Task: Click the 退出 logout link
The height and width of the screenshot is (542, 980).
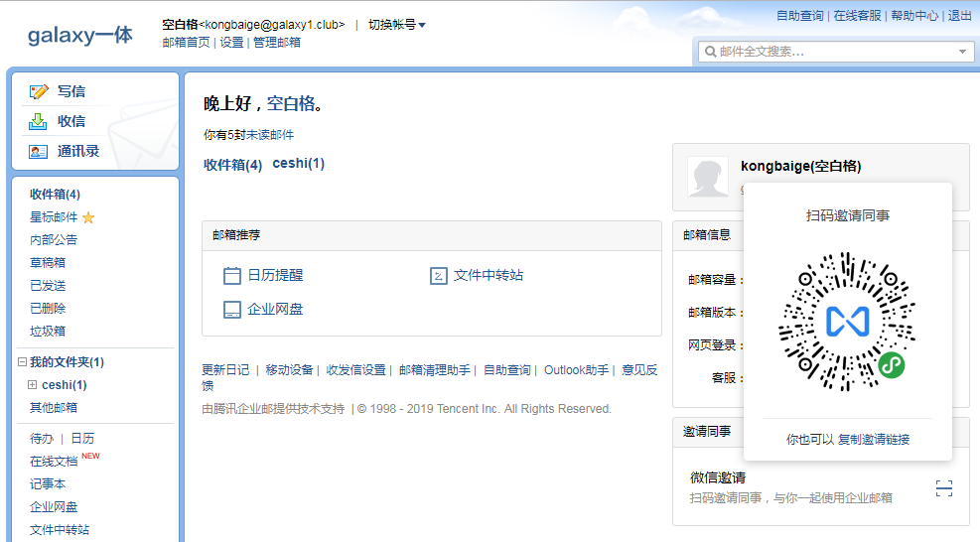Action: coord(960,16)
